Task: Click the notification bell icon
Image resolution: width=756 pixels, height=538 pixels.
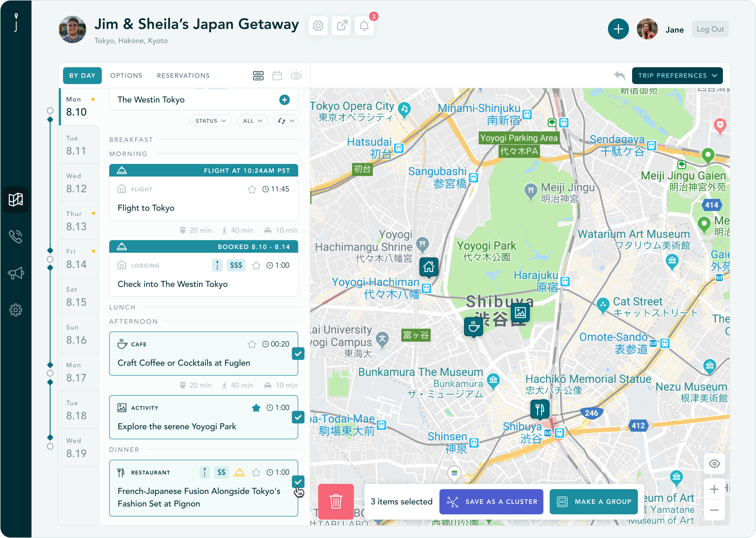Action: click(364, 26)
